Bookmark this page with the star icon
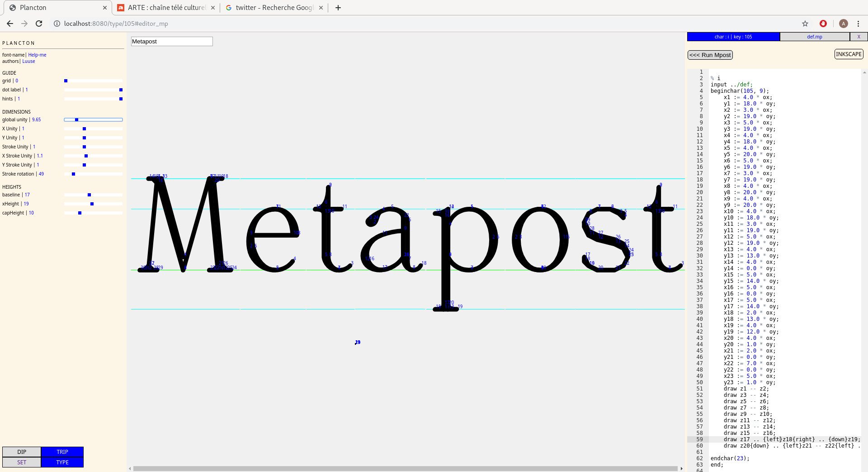This screenshot has height=472, width=868. [x=805, y=24]
